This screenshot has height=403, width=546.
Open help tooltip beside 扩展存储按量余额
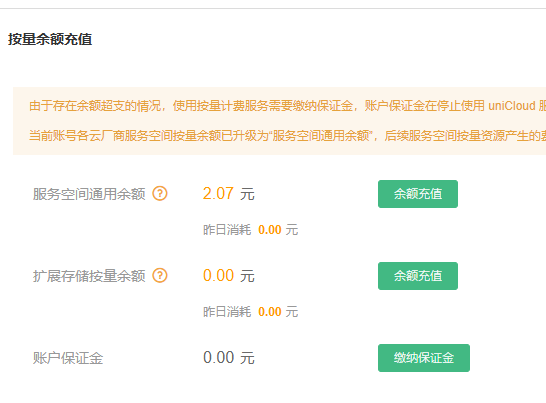tap(160, 276)
